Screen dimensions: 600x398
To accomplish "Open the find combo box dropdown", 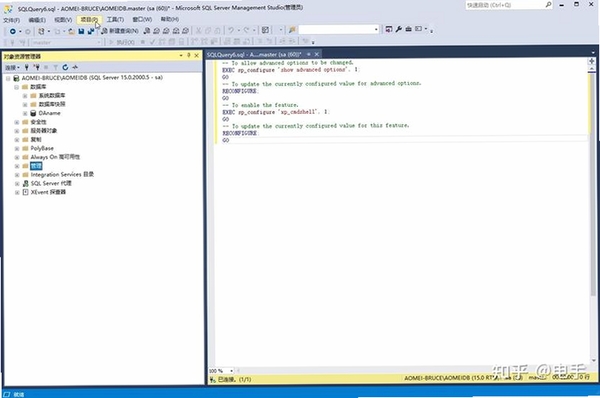I will tap(376, 29).
